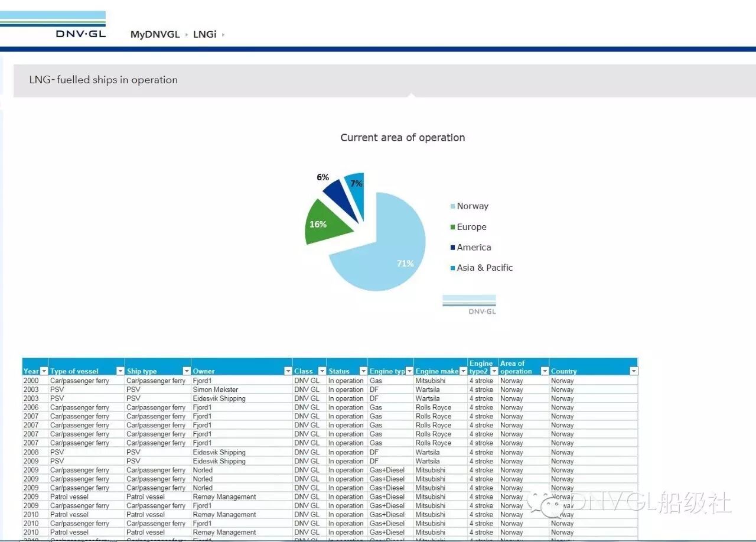Expand the Ship type column filter

click(187, 371)
